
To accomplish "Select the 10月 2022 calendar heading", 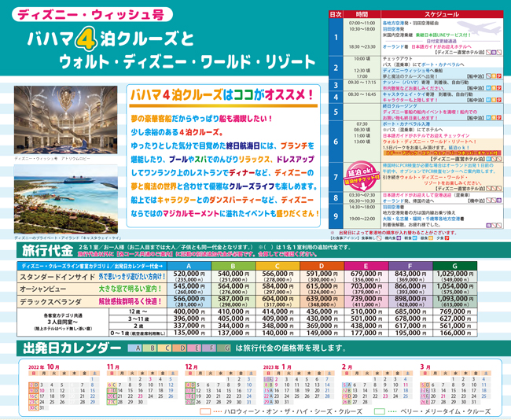I will pos(44,367).
